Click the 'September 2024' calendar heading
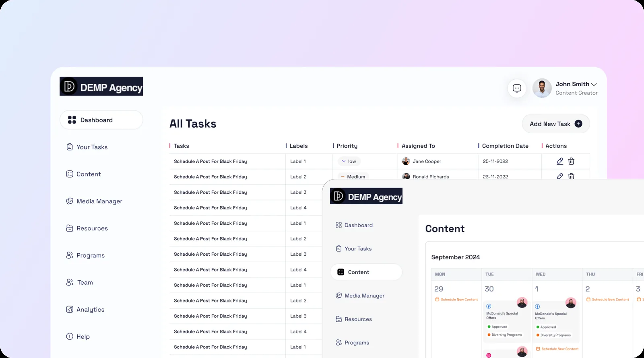 [456, 257]
